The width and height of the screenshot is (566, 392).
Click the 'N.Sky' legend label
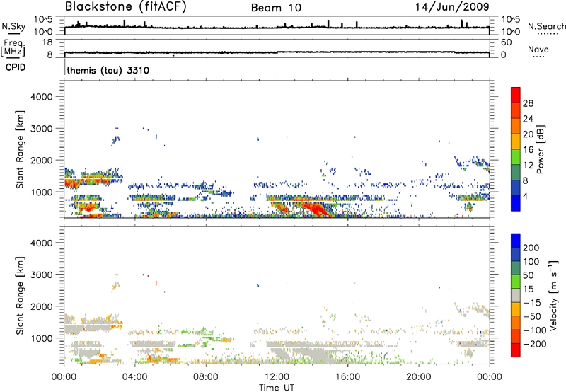pyautogui.click(x=13, y=26)
